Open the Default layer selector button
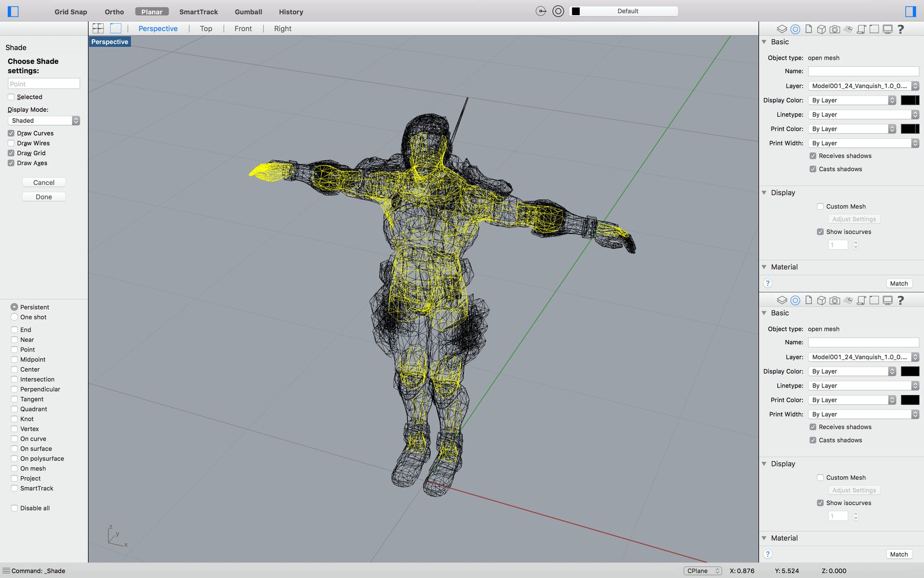 [624, 11]
